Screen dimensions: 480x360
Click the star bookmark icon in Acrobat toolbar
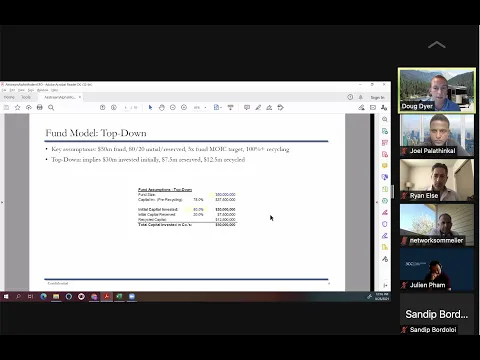point(17,107)
